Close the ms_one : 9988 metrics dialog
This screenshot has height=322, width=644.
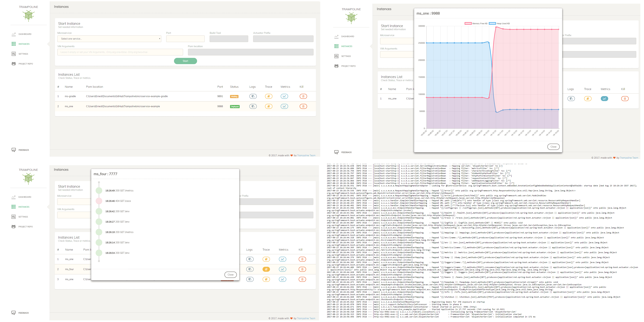[x=553, y=147]
